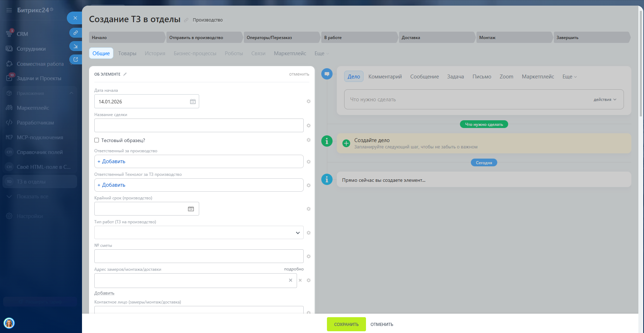
Task: Clear address field with X icon
Action: pyautogui.click(x=290, y=280)
